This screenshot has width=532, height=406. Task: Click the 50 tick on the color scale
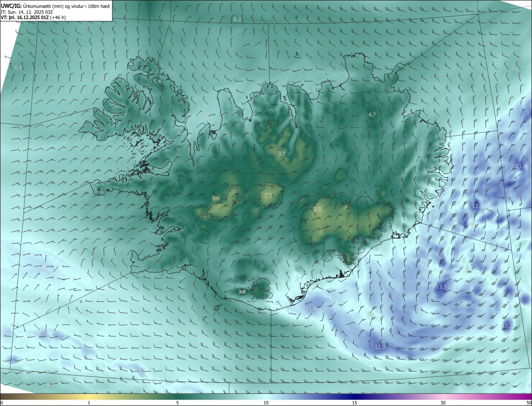tap(529, 403)
